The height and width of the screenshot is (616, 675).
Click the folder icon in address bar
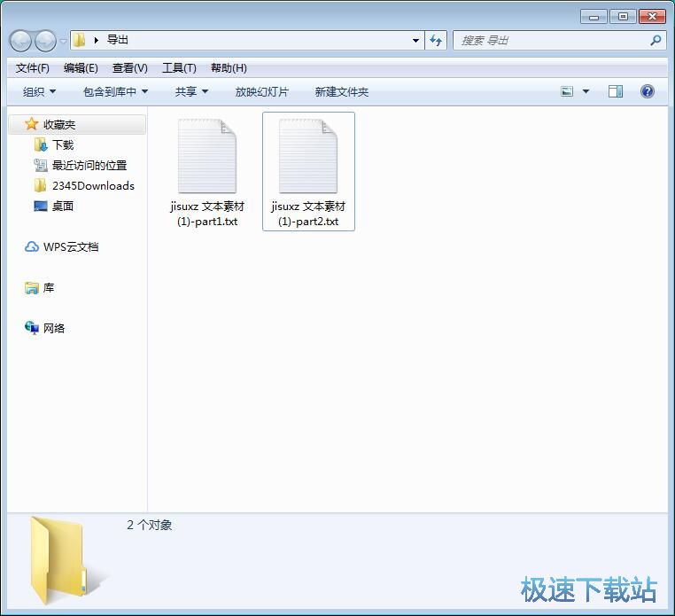pos(79,40)
